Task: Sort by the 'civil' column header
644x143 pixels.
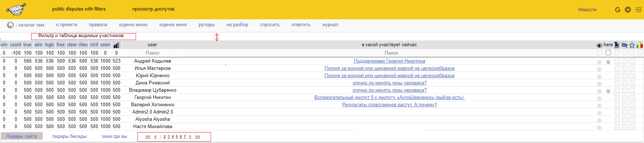Action: 94,45
